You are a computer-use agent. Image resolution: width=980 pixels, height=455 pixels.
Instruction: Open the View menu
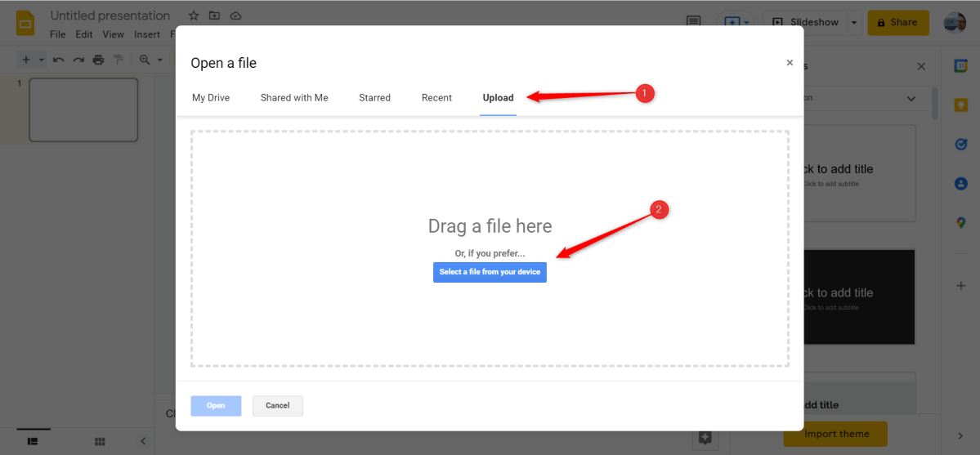(113, 34)
